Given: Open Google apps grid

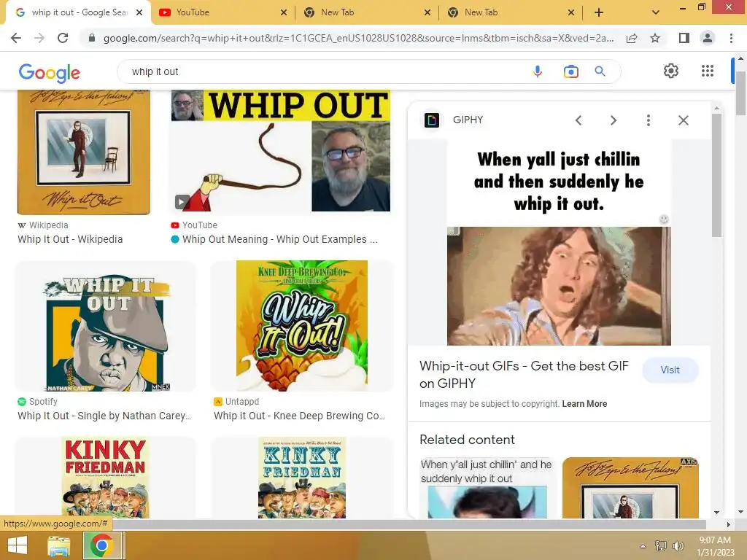Looking at the screenshot, I should point(708,71).
